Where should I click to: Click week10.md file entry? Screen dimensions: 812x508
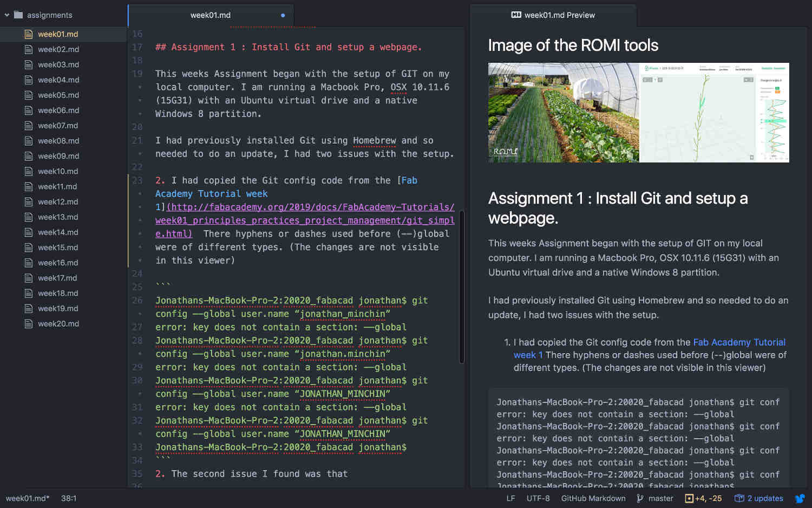[58, 171]
